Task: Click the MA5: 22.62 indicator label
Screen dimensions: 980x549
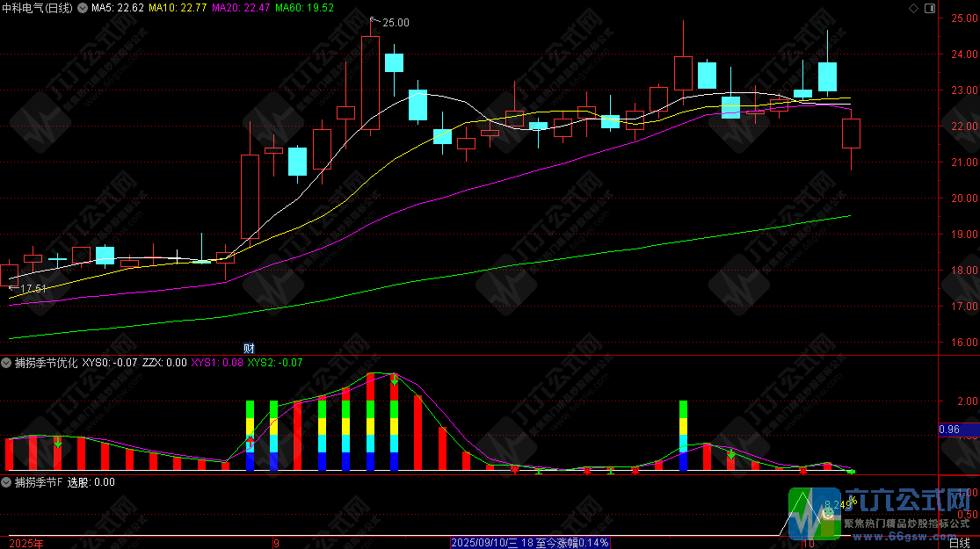Action: point(118,8)
